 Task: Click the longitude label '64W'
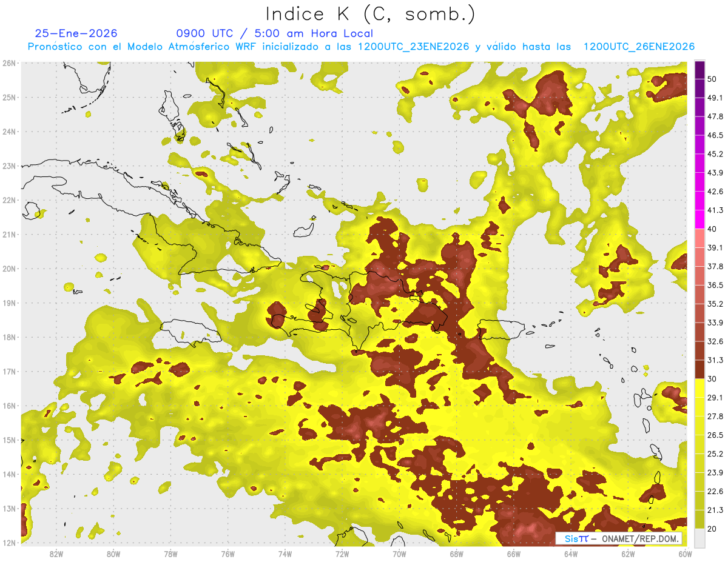pyautogui.click(x=571, y=554)
